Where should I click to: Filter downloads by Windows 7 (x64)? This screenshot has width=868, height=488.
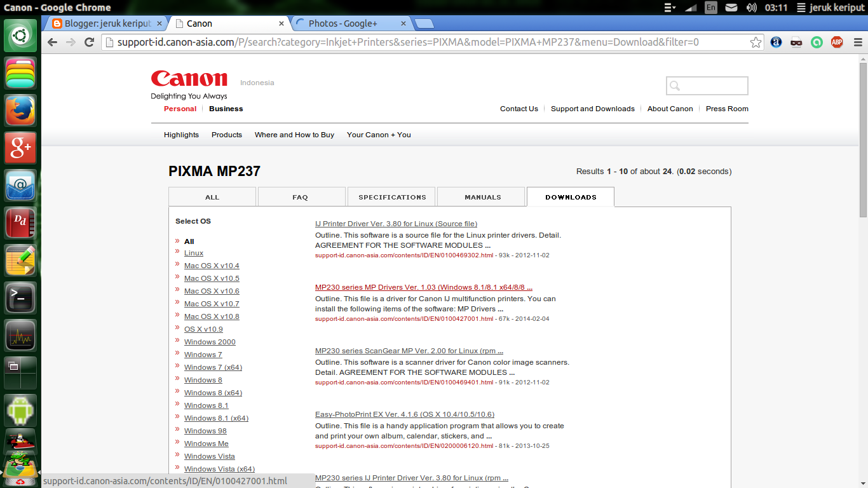click(x=212, y=367)
